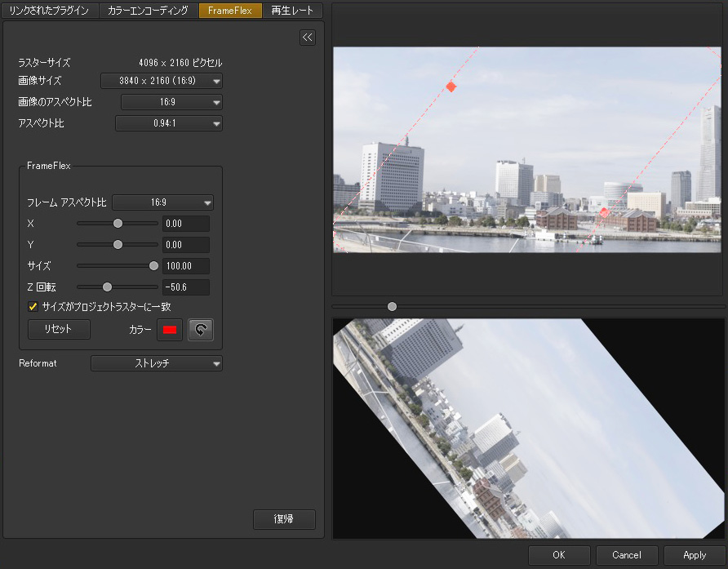This screenshot has height=569, width=728.
Task: Click the サイズ value field showing 100.00
Action: [186, 266]
